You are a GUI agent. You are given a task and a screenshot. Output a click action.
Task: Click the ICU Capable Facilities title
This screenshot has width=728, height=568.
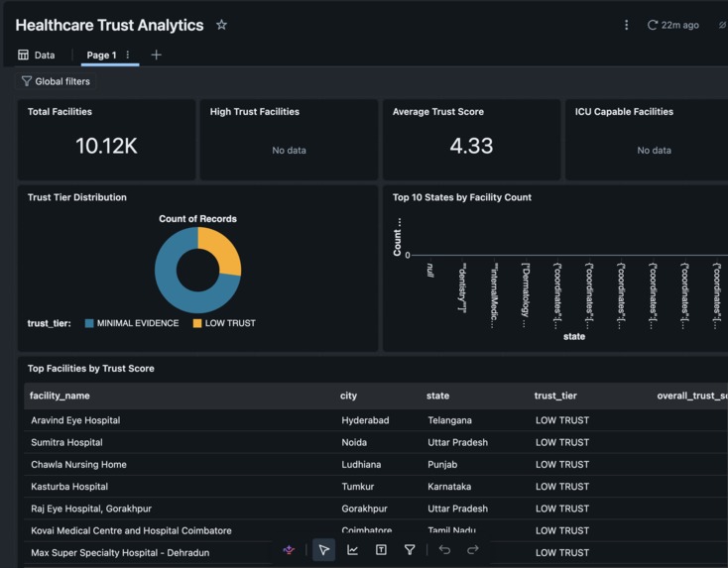coord(624,111)
